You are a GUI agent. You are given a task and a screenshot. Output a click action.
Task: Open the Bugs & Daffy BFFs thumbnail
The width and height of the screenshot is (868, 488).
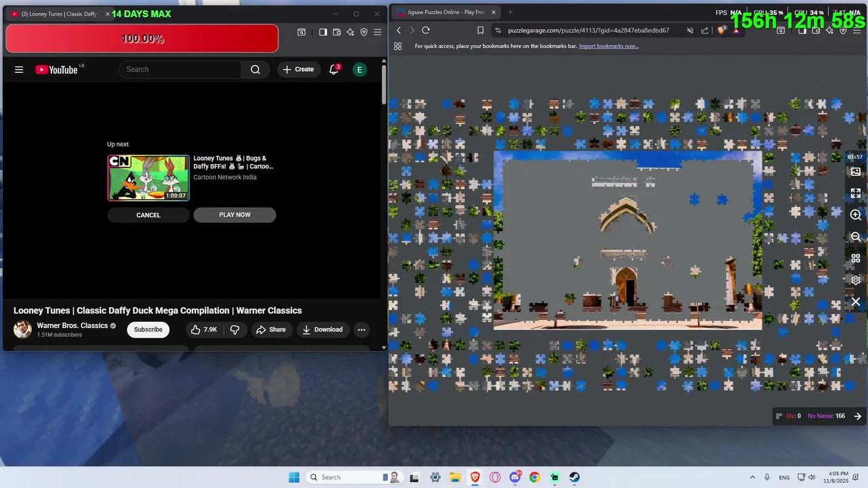click(149, 178)
